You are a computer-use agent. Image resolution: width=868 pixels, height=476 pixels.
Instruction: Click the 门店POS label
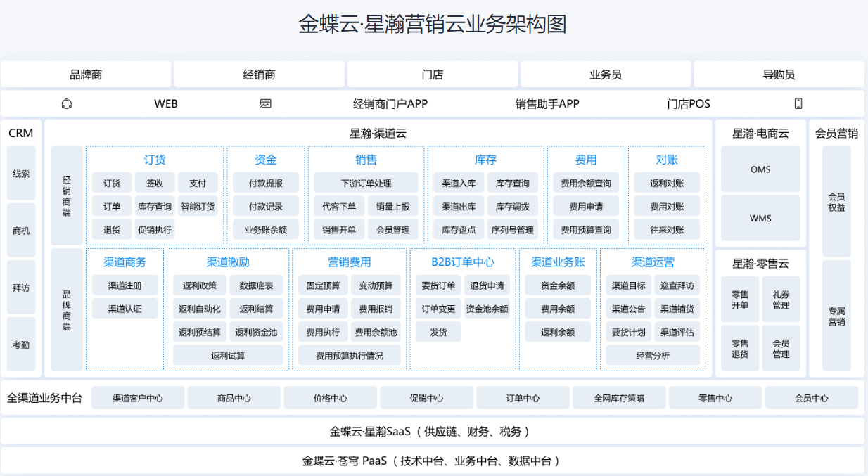pos(689,103)
